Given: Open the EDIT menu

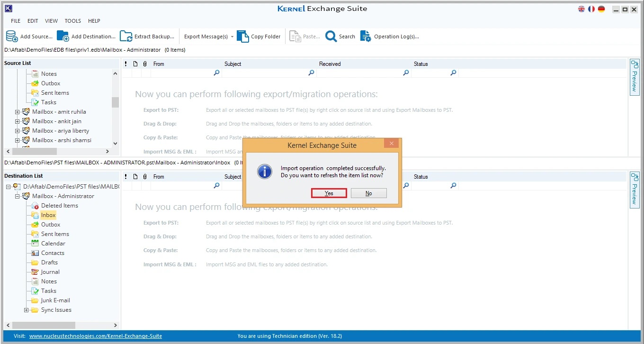Looking at the screenshot, I should click(33, 21).
